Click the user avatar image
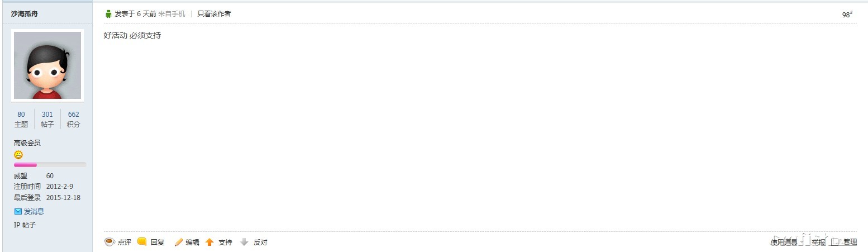The width and height of the screenshot is (868, 252). pos(47,65)
